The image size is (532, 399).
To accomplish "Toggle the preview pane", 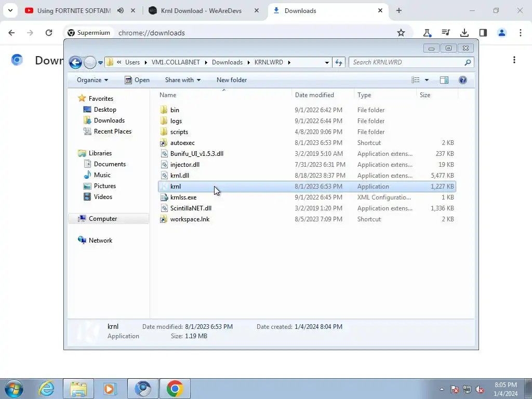I will [444, 80].
